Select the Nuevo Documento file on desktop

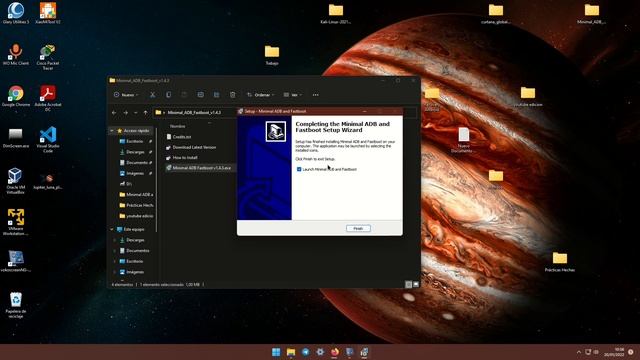pos(463,140)
